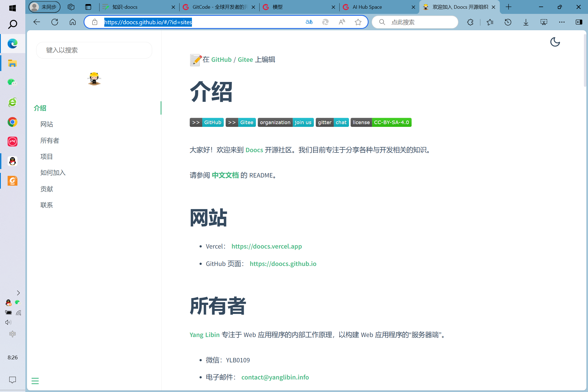Open the browser home page icon
This screenshot has height=392, width=588.
(73, 22)
